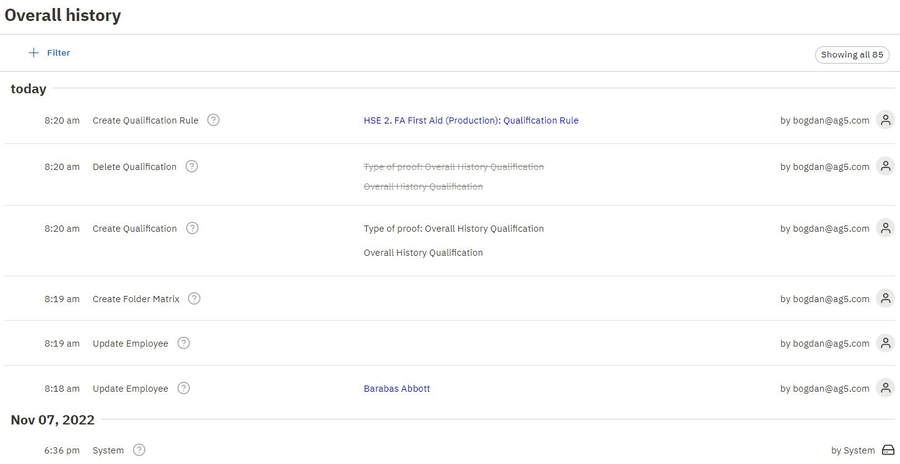Click help icon next to System entry
The image size is (900, 464).
click(139, 450)
